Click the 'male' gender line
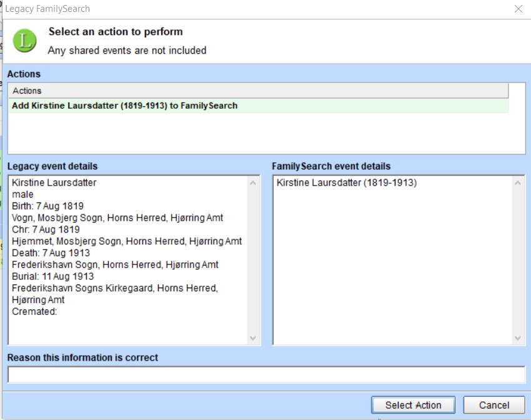The width and height of the screenshot is (531, 420). click(x=22, y=194)
